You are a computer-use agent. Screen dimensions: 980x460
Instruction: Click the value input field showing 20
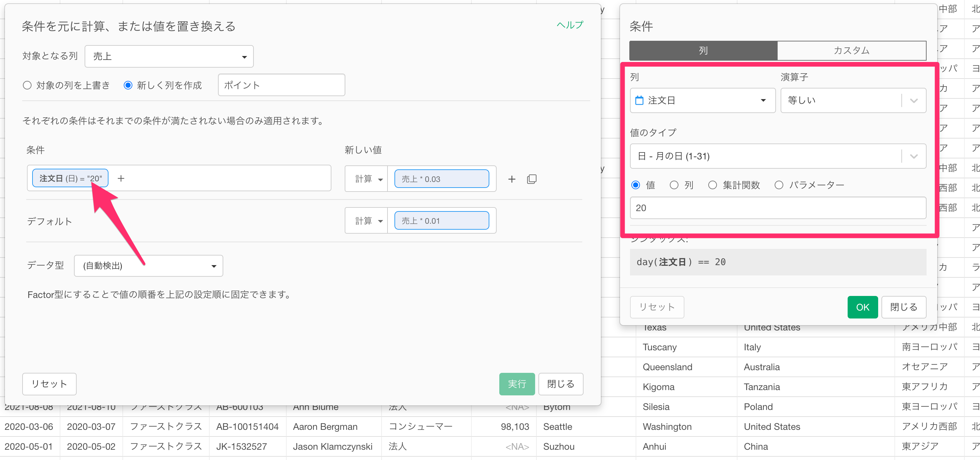tap(777, 208)
